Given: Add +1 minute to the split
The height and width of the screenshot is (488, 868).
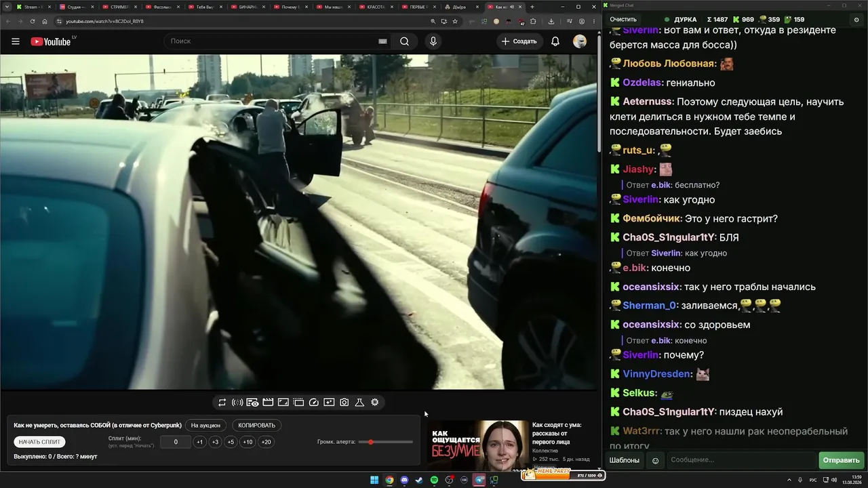Looking at the screenshot, I should point(199,442).
